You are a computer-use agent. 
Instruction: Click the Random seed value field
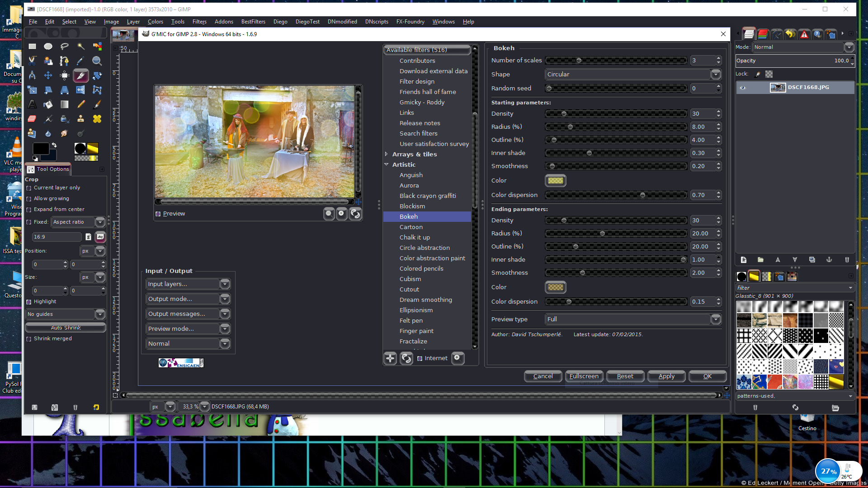coord(703,89)
